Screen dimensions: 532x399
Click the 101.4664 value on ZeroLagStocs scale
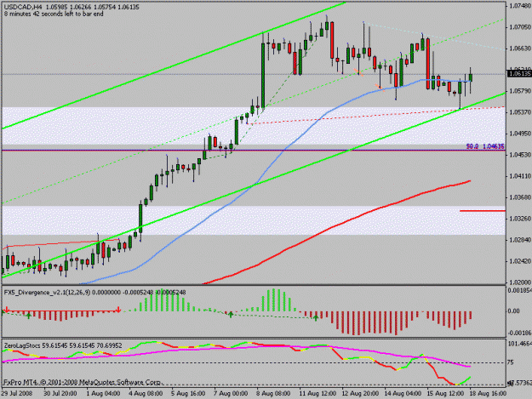tap(520, 344)
